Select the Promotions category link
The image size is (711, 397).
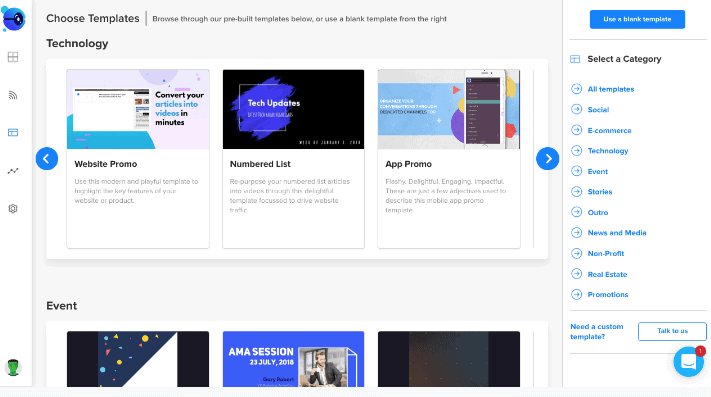click(x=608, y=295)
